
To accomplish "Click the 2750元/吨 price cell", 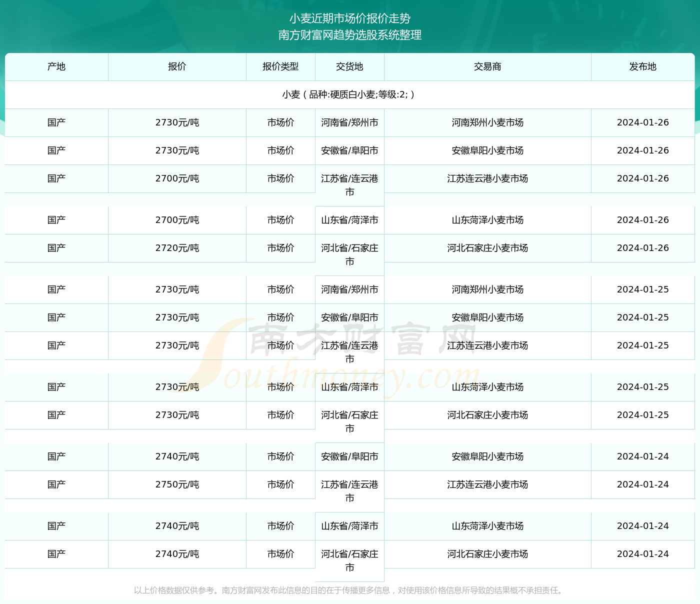I will point(177,484).
